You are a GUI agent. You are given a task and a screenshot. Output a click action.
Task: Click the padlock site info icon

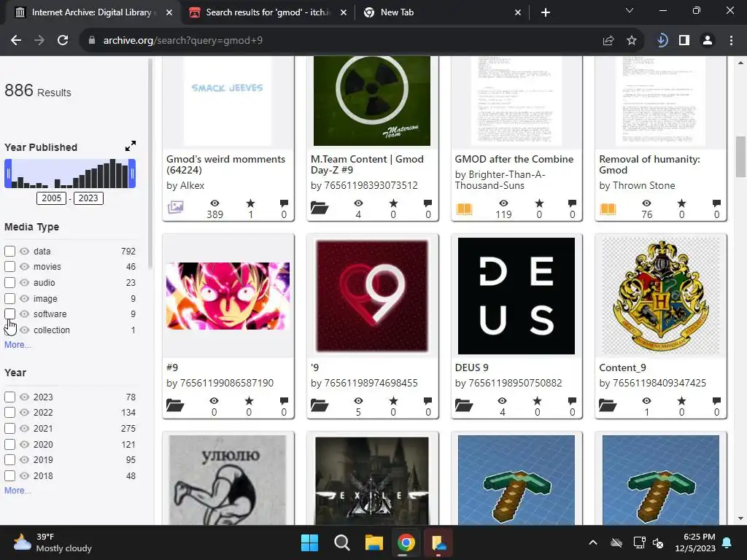[x=92, y=41]
